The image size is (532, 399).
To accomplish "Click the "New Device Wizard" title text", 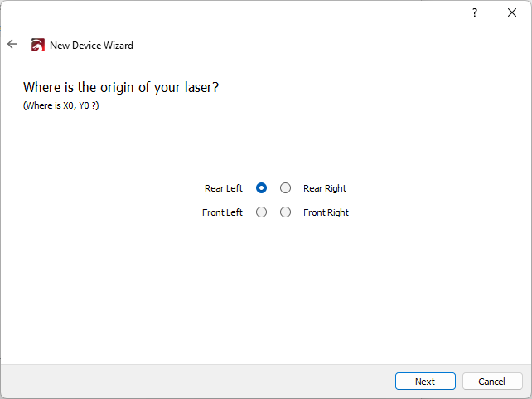I will click(x=91, y=46).
